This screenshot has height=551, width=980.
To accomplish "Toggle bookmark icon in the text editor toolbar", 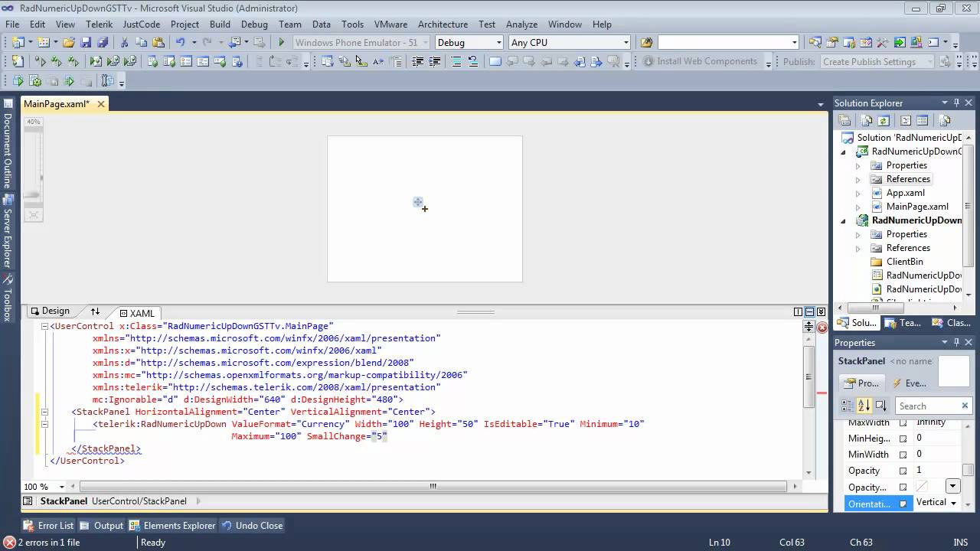I will (495, 62).
